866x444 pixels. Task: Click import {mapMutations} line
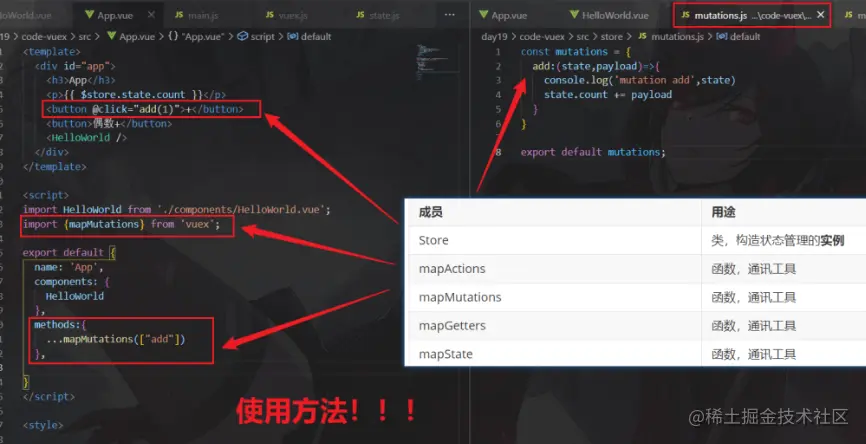(x=122, y=224)
